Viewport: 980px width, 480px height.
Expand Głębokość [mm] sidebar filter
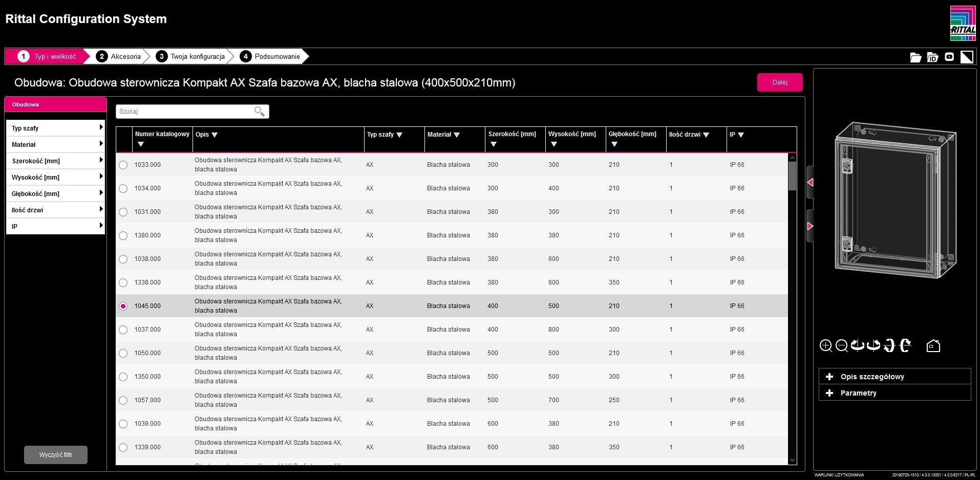tap(56, 193)
